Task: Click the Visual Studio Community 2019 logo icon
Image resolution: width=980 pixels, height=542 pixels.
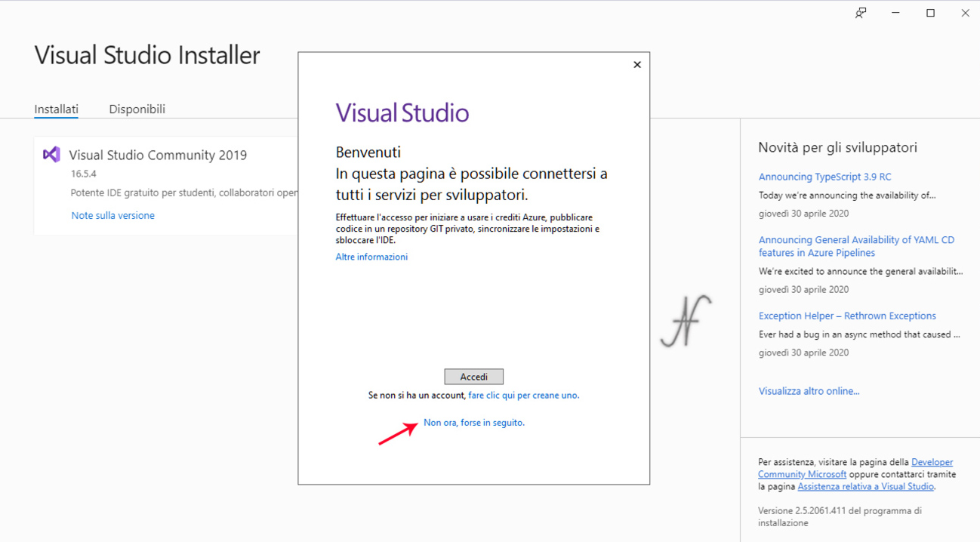Action: (x=51, y=154)
